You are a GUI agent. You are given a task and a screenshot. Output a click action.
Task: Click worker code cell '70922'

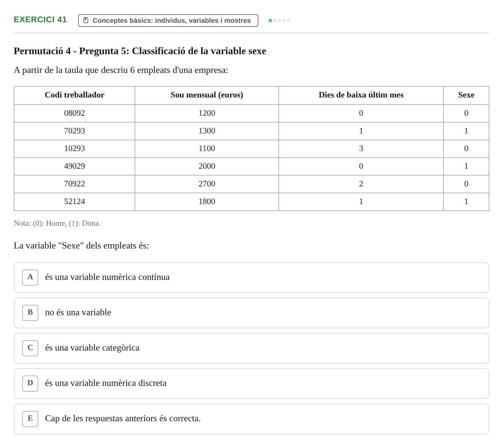click(x=74, y=184)
